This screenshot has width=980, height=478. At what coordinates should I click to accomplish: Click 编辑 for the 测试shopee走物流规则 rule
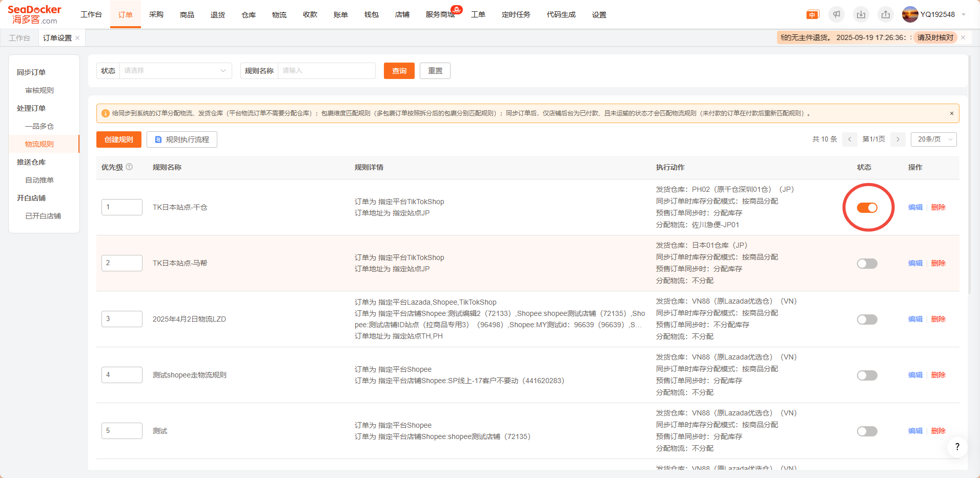pos(915,375)
